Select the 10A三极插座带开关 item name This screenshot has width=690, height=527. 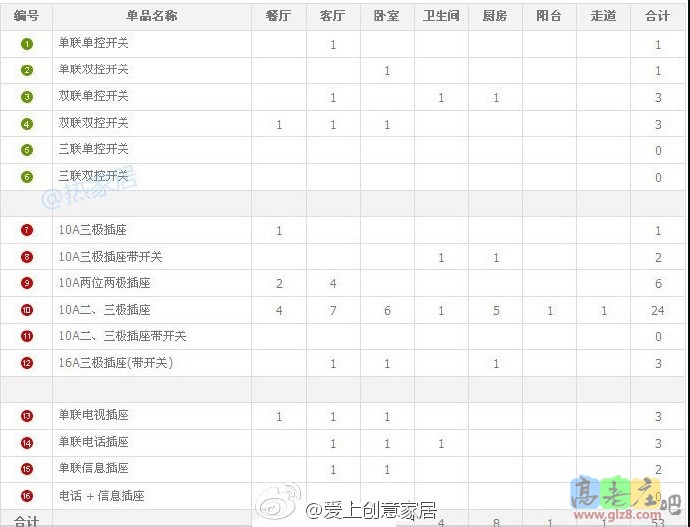(110, 256)
